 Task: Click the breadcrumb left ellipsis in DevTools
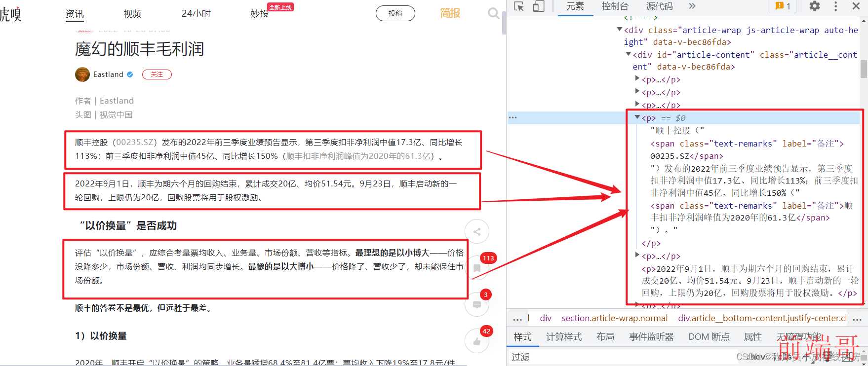(517, 319)
